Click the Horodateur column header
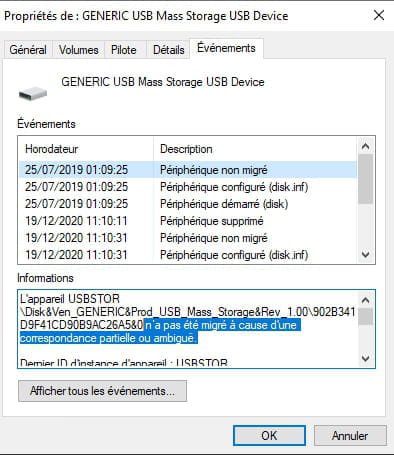The width and height of the screenshot is (394, 455). pos(86,149)
